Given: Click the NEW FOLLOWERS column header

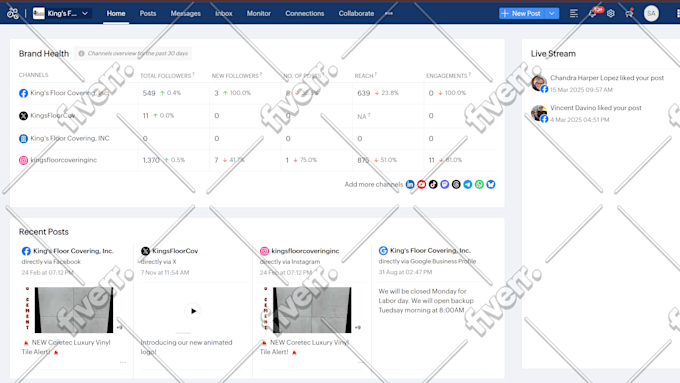Looking at the screenshot, I should (237, 75).
